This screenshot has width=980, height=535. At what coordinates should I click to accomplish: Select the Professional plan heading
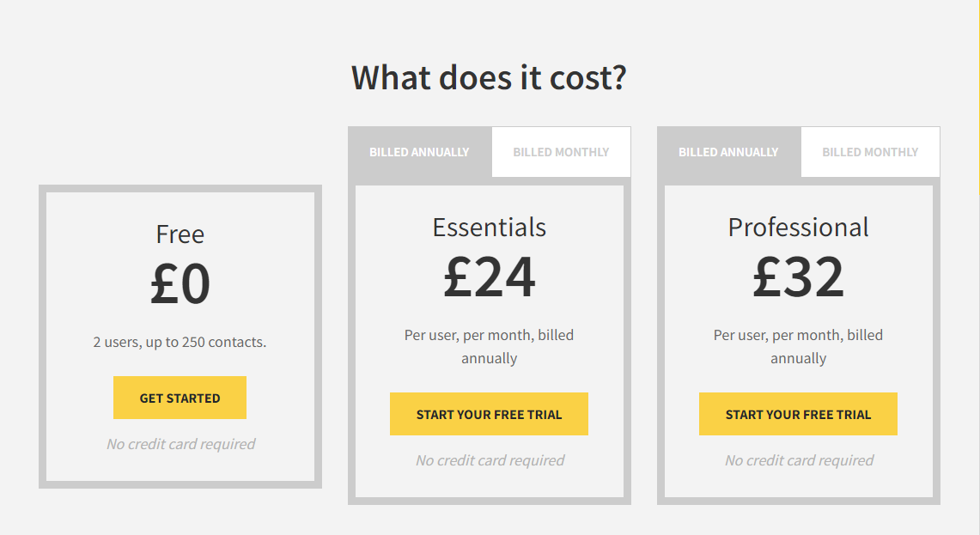pos(798,227)
